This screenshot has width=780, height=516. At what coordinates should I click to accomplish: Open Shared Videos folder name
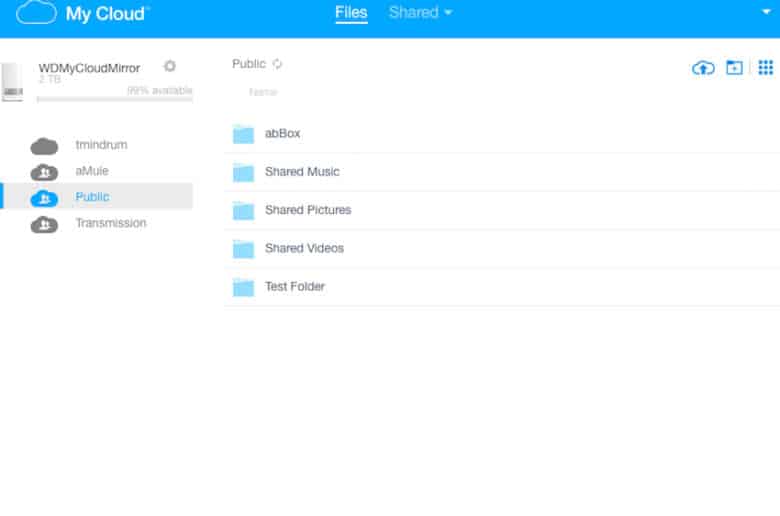[x=304, y=248]
